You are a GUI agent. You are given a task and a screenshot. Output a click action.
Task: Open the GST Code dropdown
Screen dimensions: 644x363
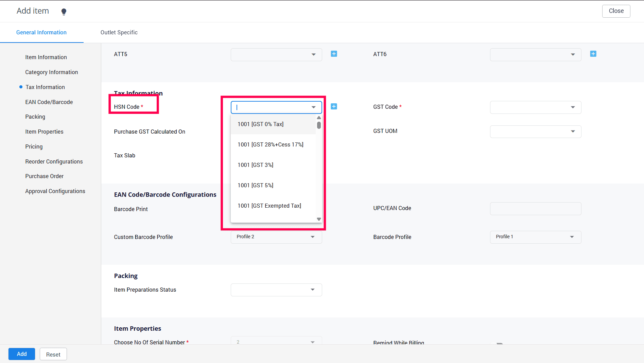[535, 107]
